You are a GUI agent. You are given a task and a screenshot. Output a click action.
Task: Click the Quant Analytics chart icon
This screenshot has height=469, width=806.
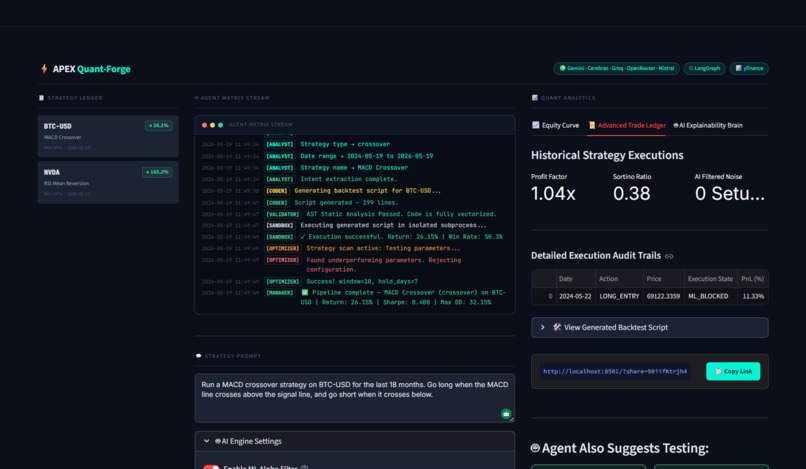pos(535,98)
